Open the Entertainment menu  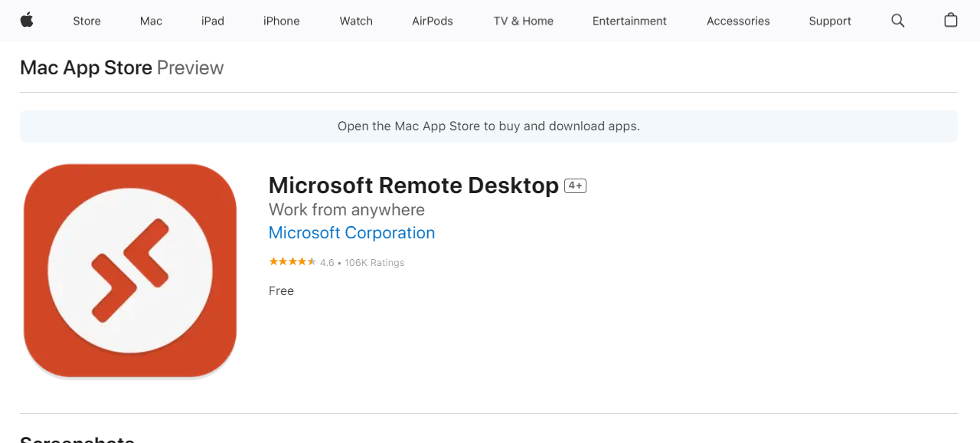pyautogui.click(x=629, y=21)
